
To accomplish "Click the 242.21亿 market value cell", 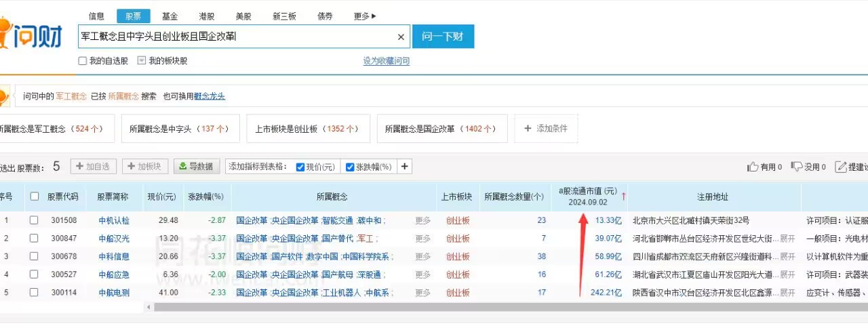I will click(606, 293).
